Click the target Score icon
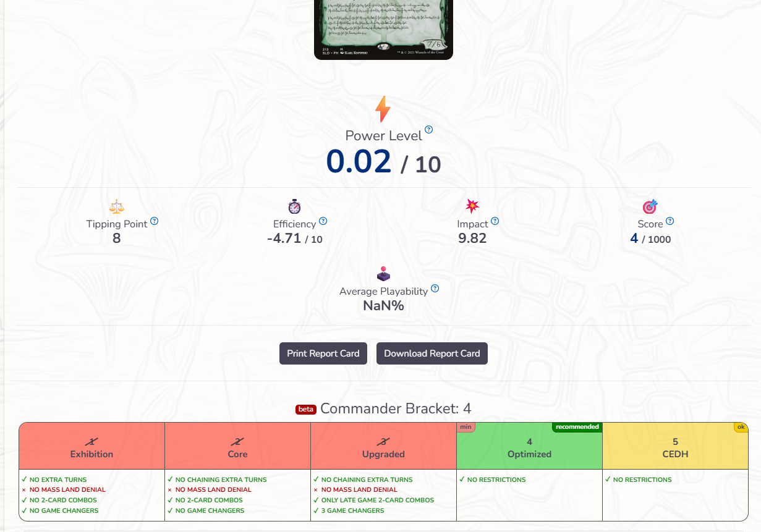This screenshot has height=532, width=761. click(650, 206)
